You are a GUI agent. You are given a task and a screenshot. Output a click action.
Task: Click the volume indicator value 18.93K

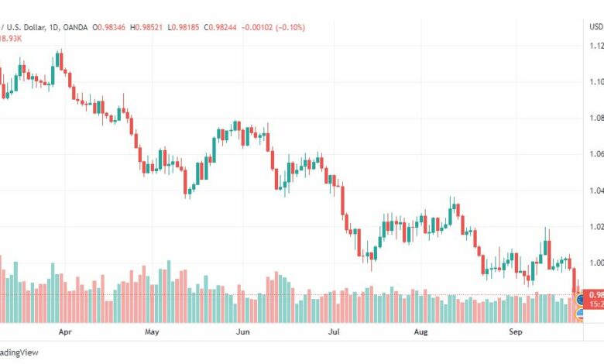pyautogui.click(x=11, y=39)
